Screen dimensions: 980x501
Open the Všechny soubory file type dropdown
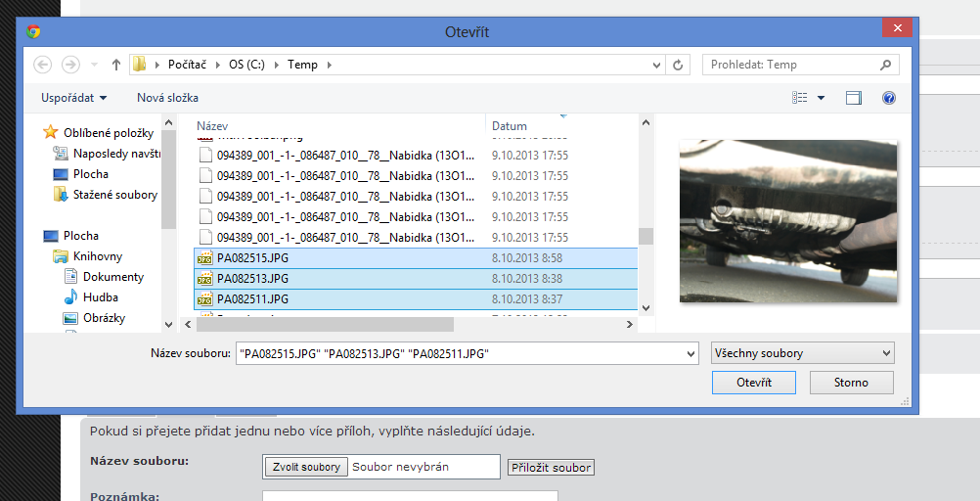click(802, 353)
